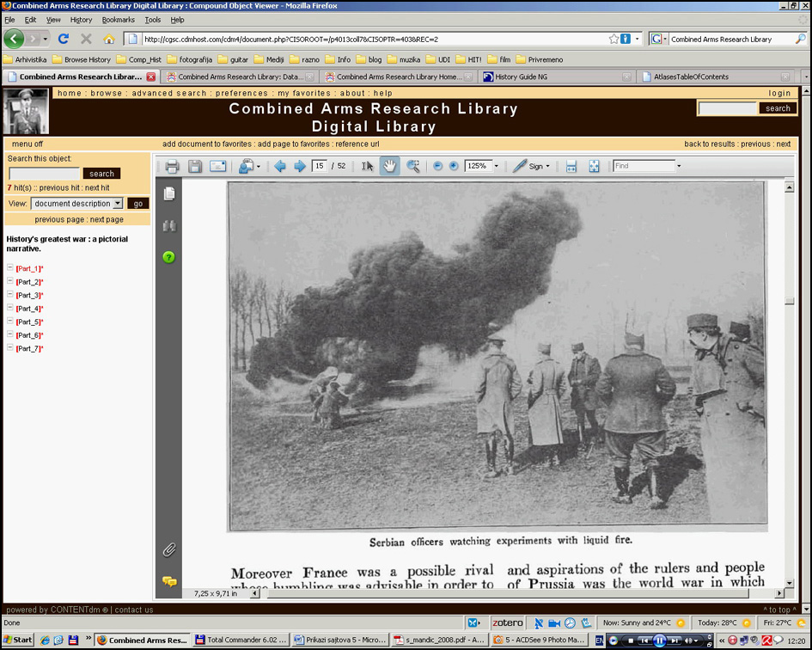Click the save floppy disk icon
Viewport: 812px width, 650px height.
[x=195, y=167]
